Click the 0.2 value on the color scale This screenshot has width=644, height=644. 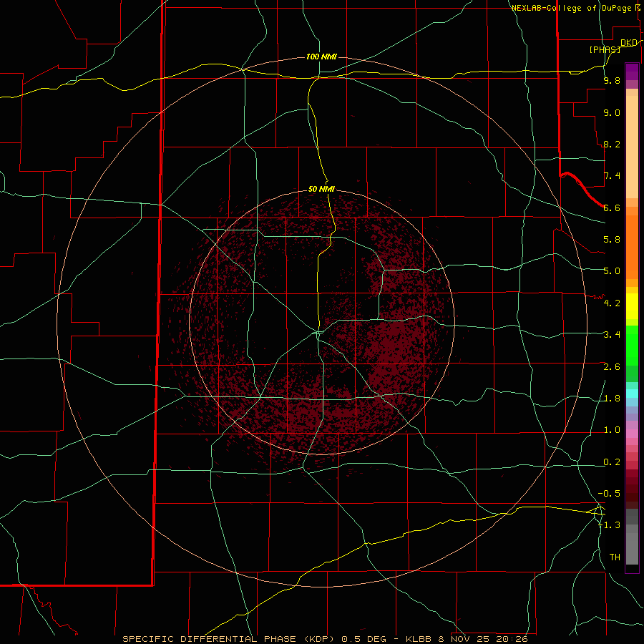click(612, 462)
